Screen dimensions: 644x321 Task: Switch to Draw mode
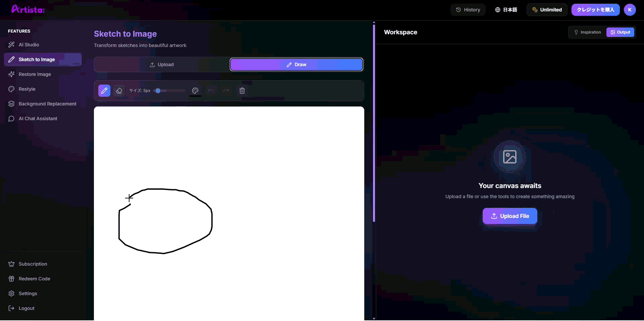tap(297, 64)
